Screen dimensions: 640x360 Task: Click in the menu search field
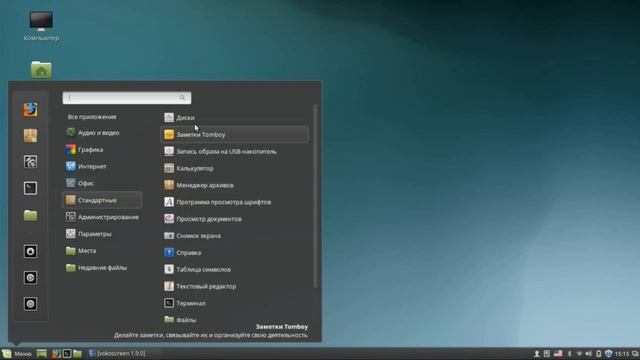tap(127, 98)
